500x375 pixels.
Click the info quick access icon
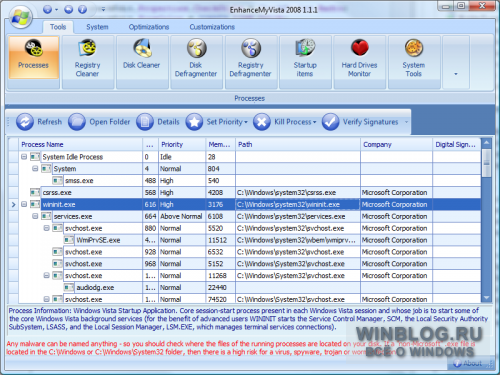pos(82,9)
